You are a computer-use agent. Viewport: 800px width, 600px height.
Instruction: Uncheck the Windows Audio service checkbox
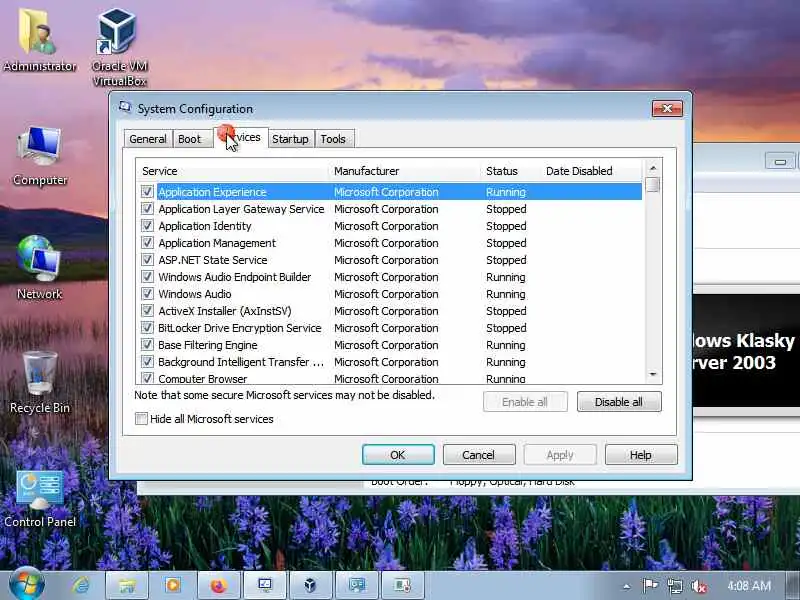click(x=147, y=294)
